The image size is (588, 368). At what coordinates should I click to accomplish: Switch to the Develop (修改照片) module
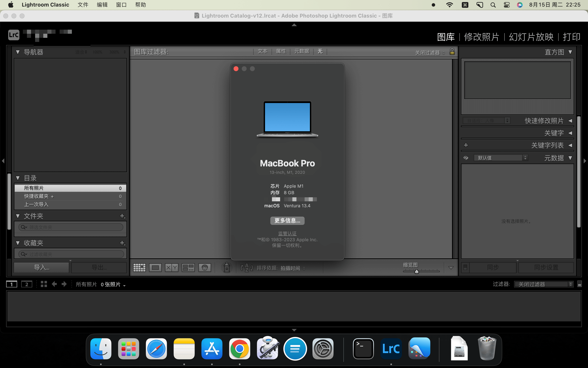[482, 37]
